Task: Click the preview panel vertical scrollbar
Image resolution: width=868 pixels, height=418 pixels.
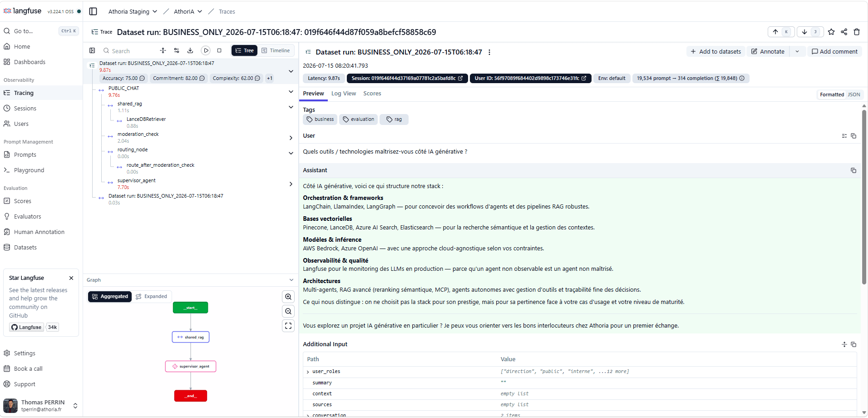Action: pos(864,197)
